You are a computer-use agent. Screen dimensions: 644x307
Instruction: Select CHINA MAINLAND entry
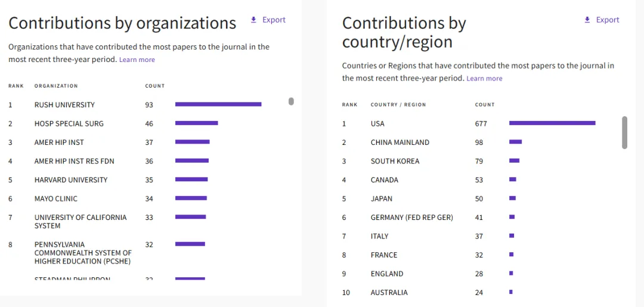tap(400, 142)
